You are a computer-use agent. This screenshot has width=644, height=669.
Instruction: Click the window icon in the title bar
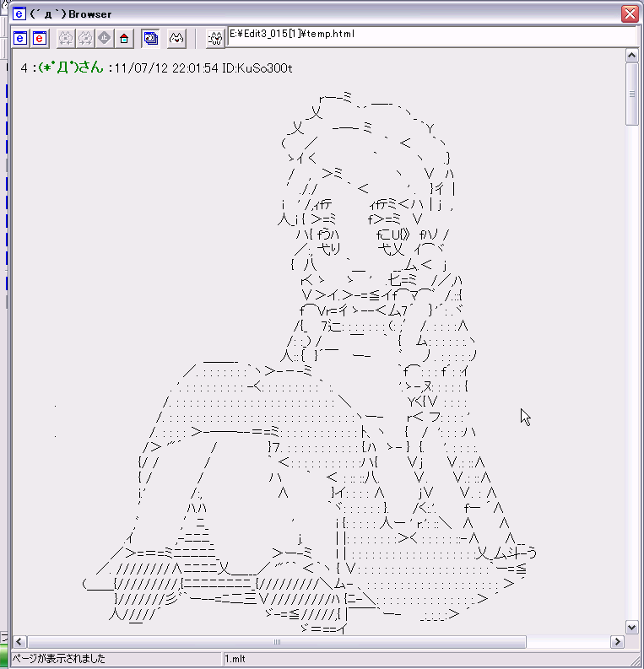pyautogui.click(x=19, y=13)
